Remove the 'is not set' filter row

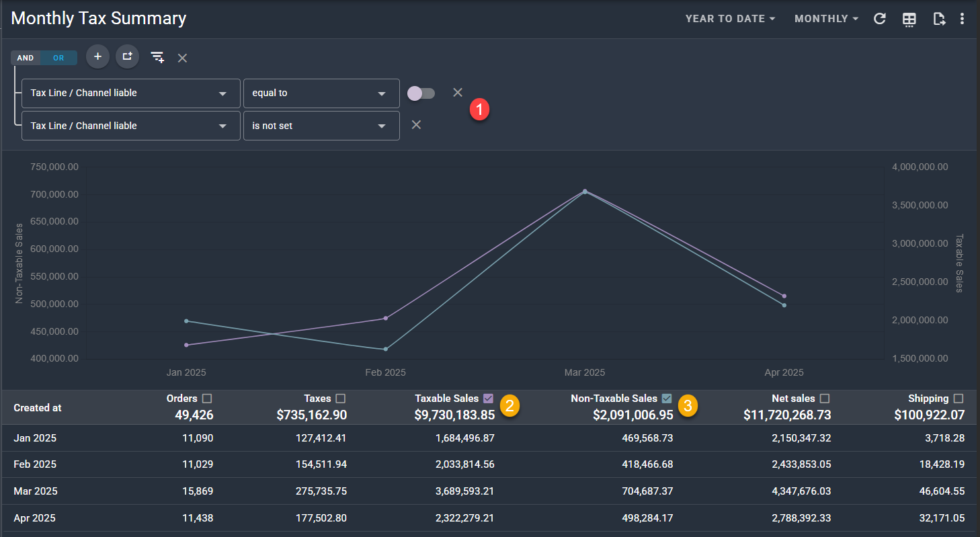pos(416,125)
